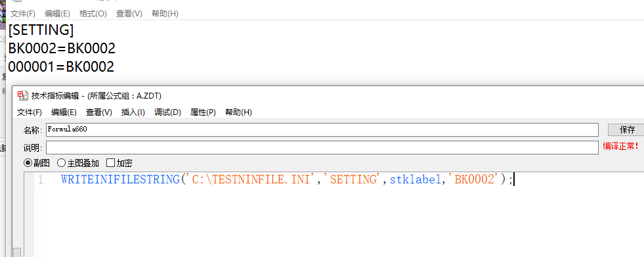Click the stklabel variable in code
644x257 pixels.
pos(416,179)
